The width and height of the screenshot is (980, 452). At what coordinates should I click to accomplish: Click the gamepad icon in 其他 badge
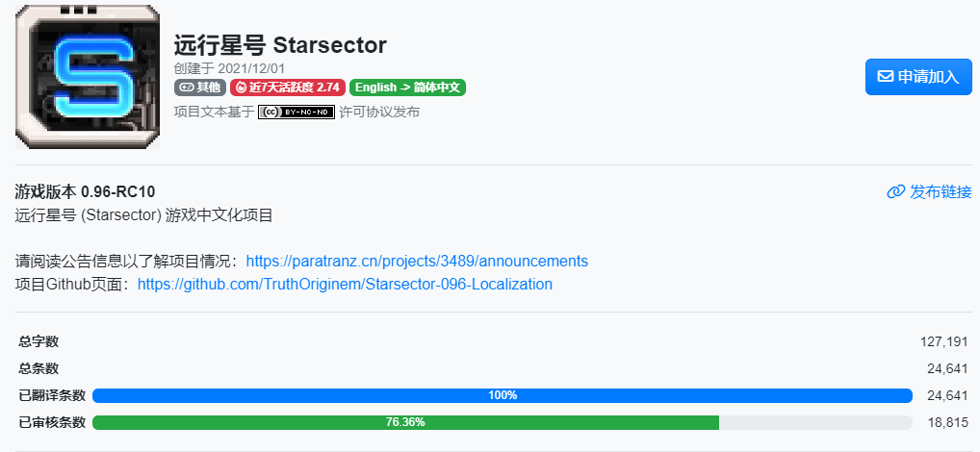[187, 88]
